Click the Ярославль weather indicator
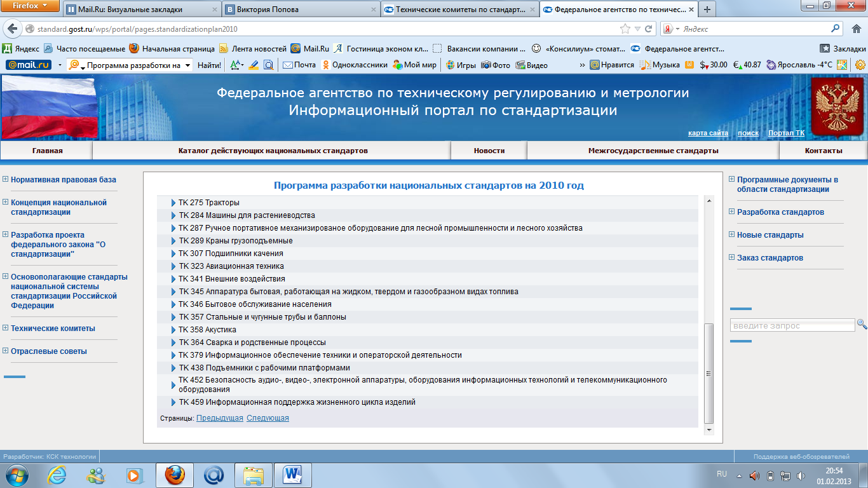 [x=799, y=65]
